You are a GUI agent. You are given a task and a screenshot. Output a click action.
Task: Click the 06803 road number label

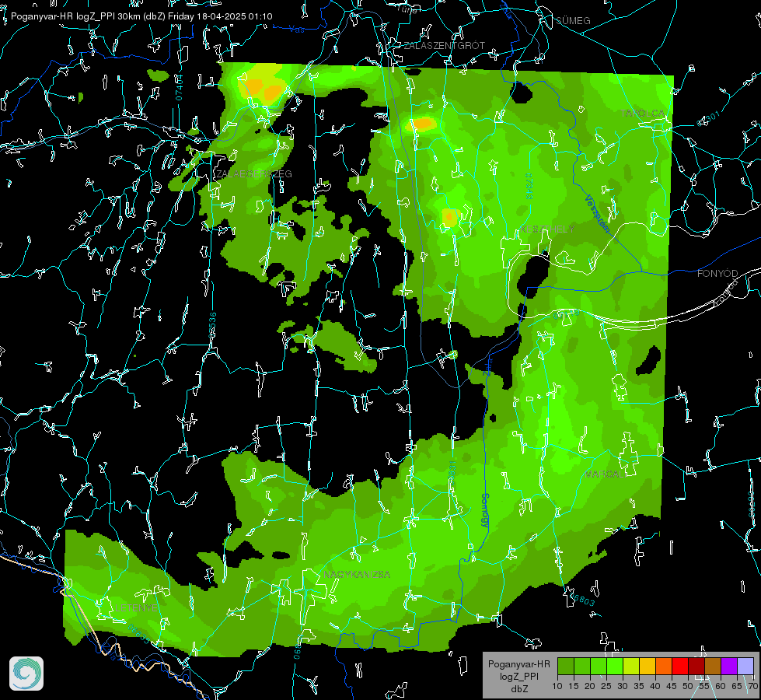click(x=581, y=600)
